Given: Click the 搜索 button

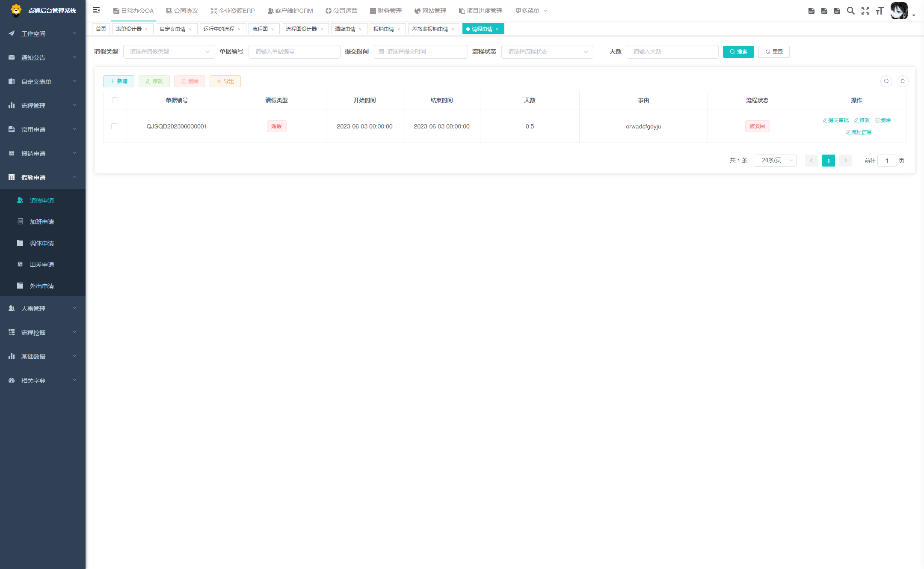Looking at the screenshot, I should click(738, 52).
